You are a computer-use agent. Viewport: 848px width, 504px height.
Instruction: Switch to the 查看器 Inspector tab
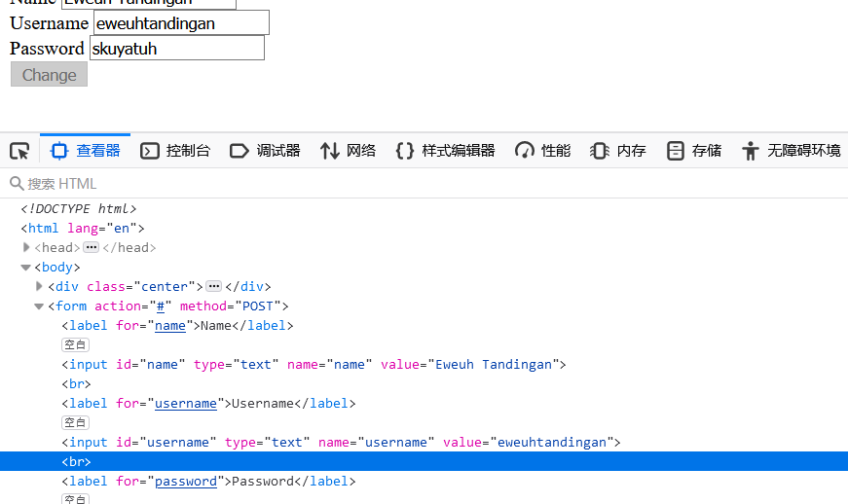85,150
